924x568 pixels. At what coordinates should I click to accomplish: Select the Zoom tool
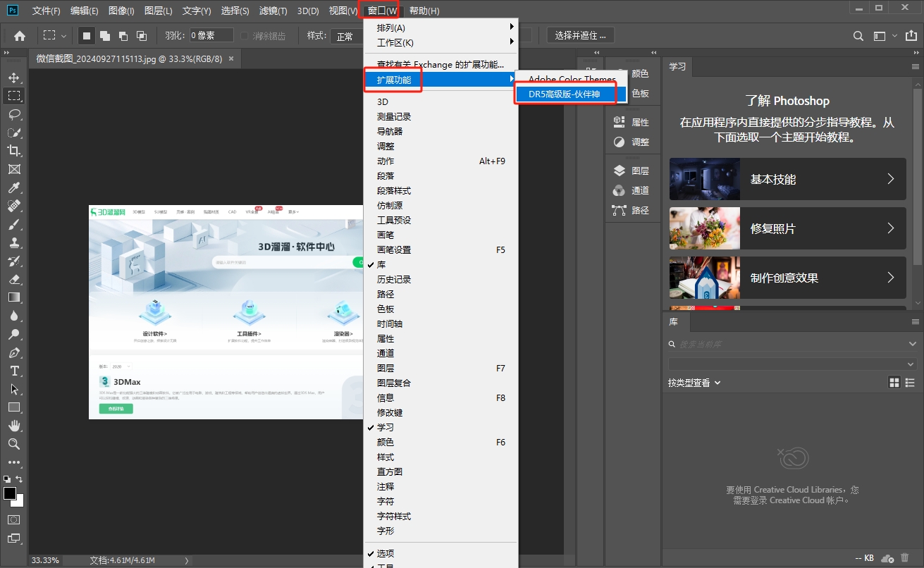[x=14, y=444]
